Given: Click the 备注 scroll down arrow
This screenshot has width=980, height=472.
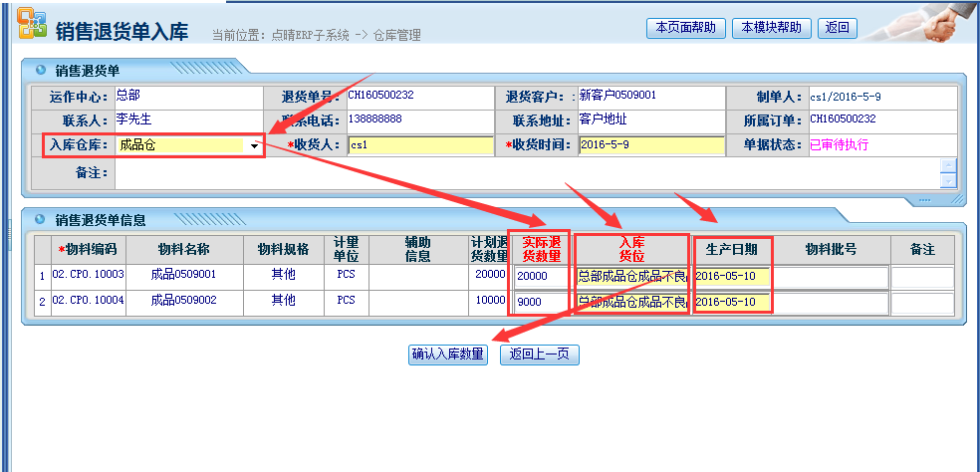Looking at the screenshot, I should click(948, 180).
